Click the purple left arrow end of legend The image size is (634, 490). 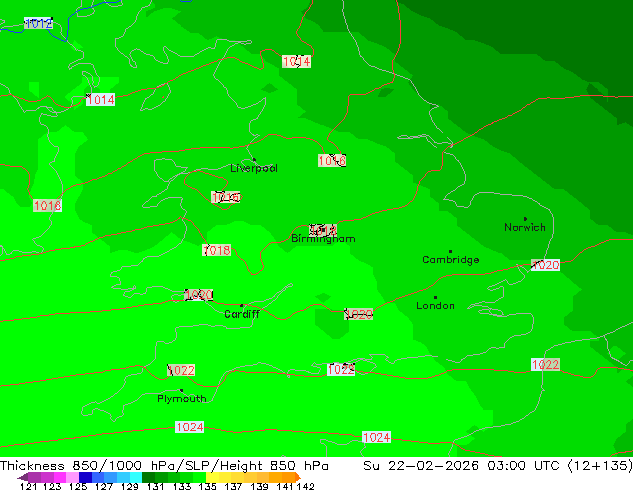coord(23,477)
